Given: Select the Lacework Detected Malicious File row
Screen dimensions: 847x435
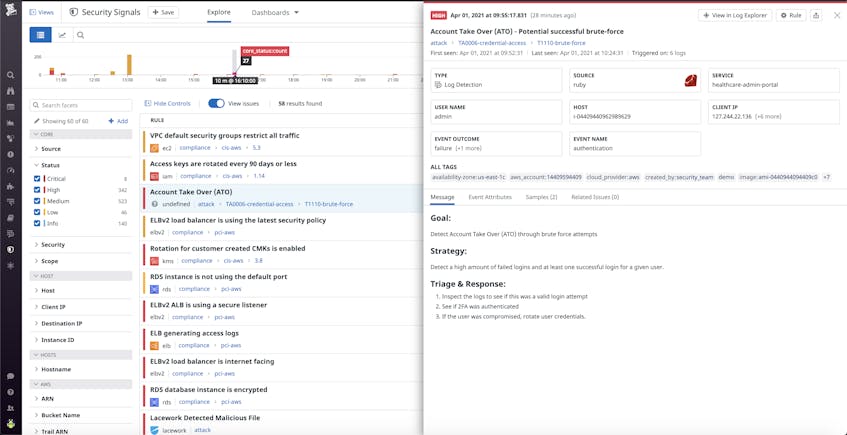Looking at the screenshot, I should 281,423.
